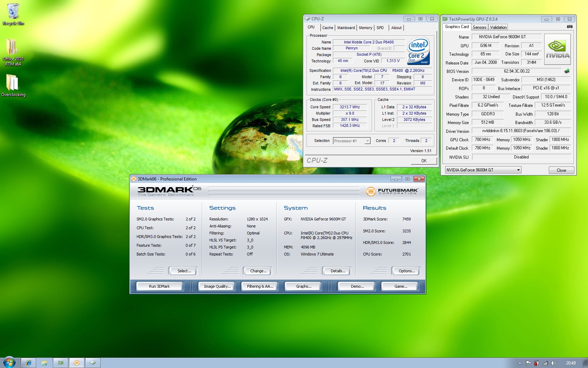
Task: Select the Overclocking folder on desktop
Action: pos(13,85)
